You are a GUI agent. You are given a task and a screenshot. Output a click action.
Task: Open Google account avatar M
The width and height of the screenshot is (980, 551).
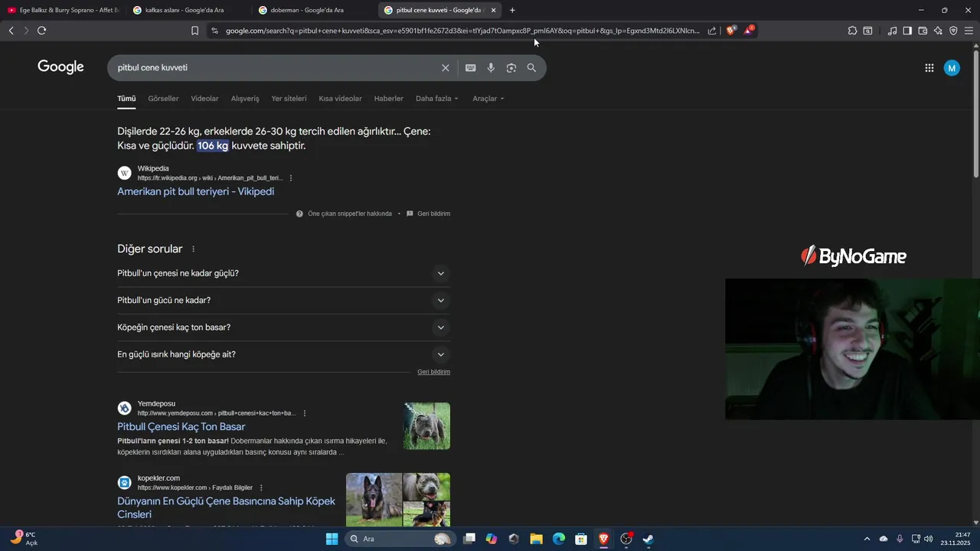[x=952, y=68]
